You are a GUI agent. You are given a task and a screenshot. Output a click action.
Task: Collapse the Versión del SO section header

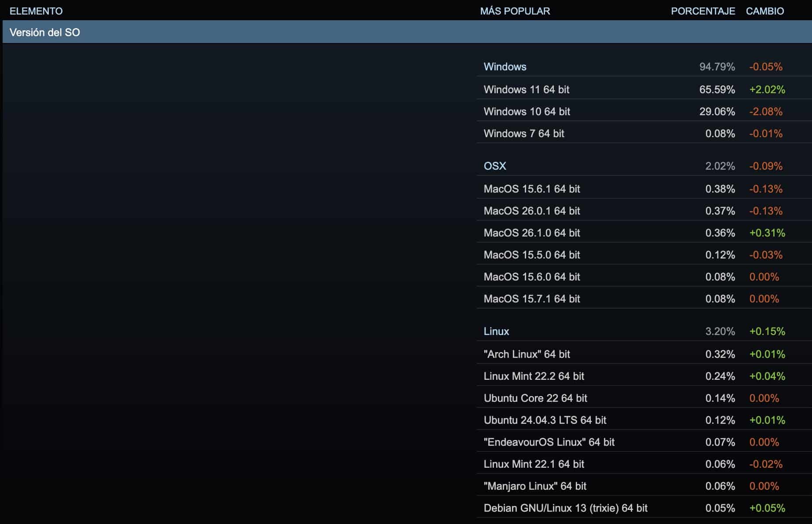pos(407,32)
